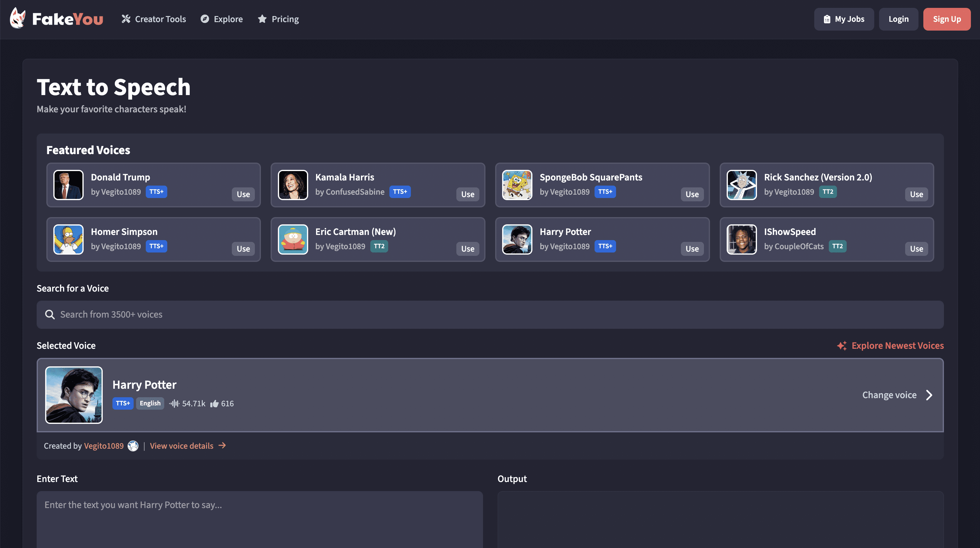The height and width of the screenshot is (548, 980).
Task: Use the Eric Cartman (New) voice
Action: (x=468, y=249)
